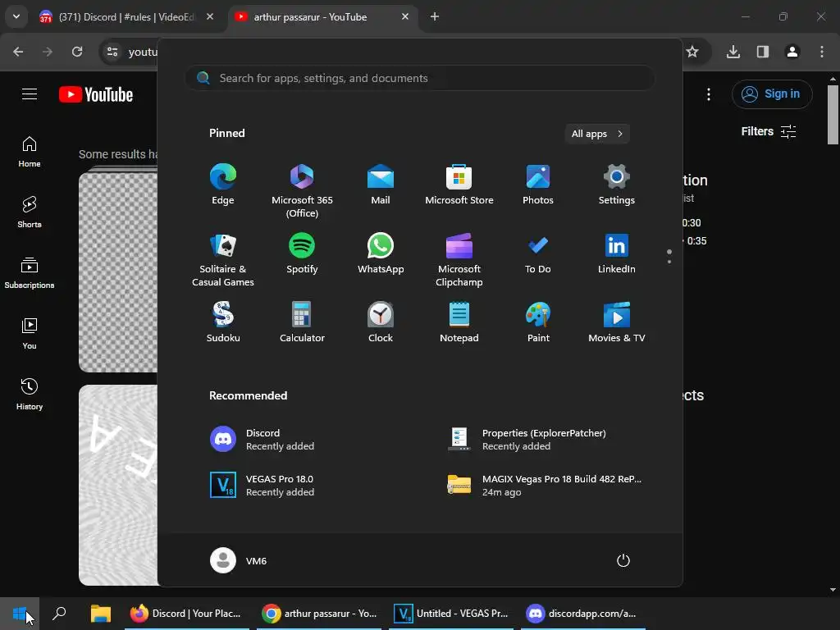Reload the YouTube page

pos(77,52)
